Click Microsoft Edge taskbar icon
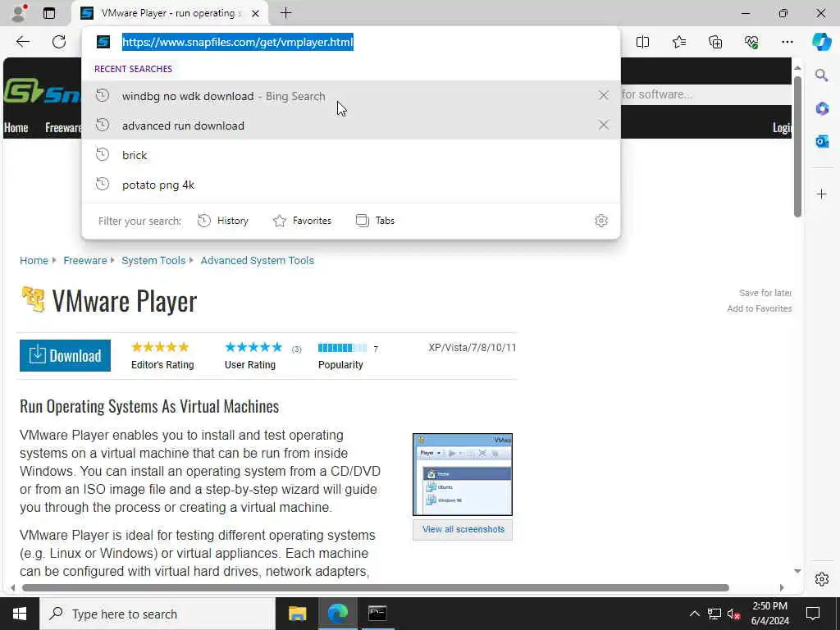 pyautogui.click(x=337, y=614)
